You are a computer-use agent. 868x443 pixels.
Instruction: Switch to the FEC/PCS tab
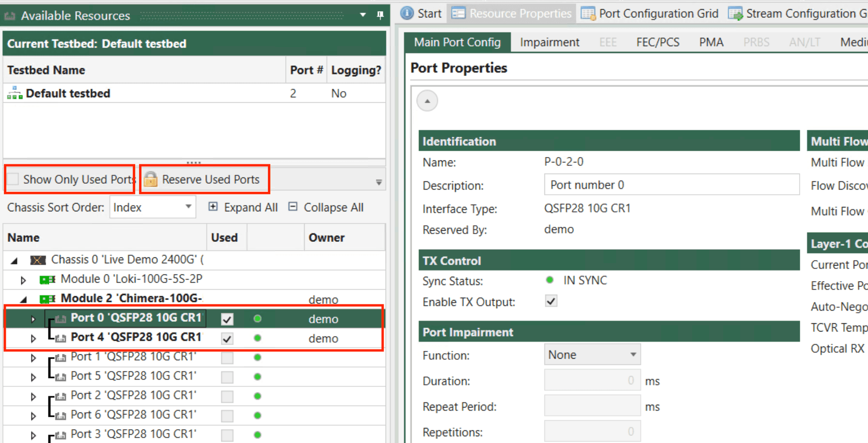(x=657, y=43)
